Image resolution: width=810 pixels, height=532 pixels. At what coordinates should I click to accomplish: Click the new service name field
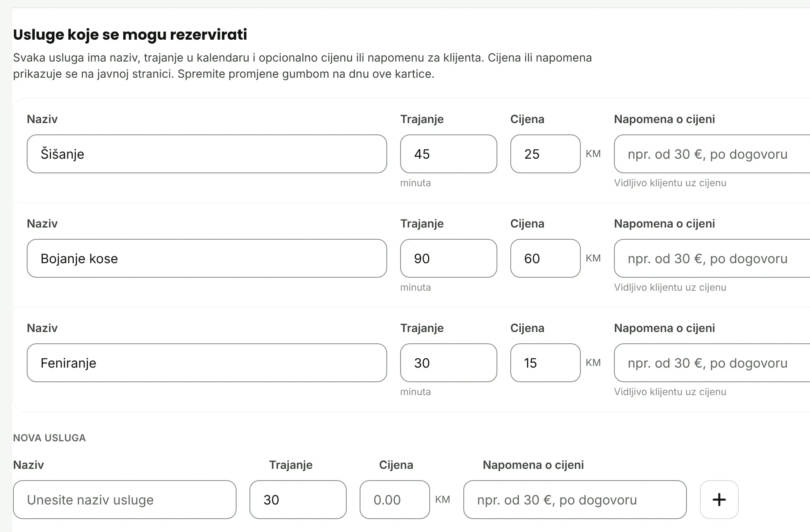(125, 500)
